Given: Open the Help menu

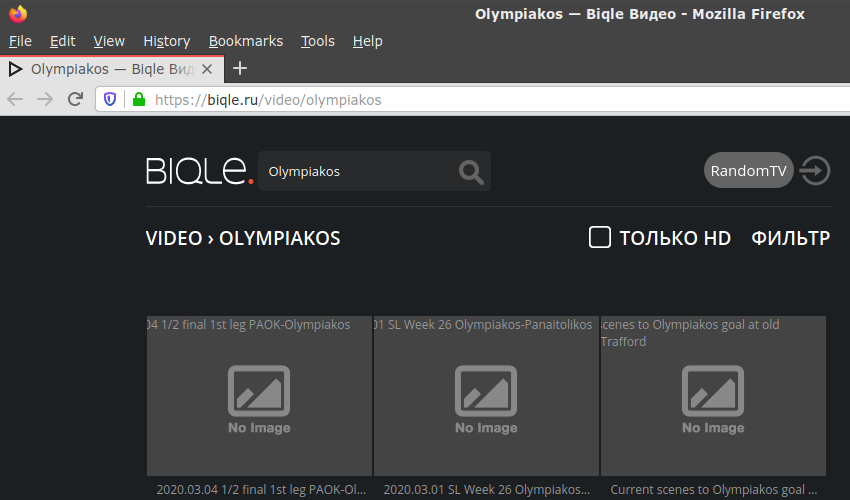Looking at the screenshot, I should [368, 41].
